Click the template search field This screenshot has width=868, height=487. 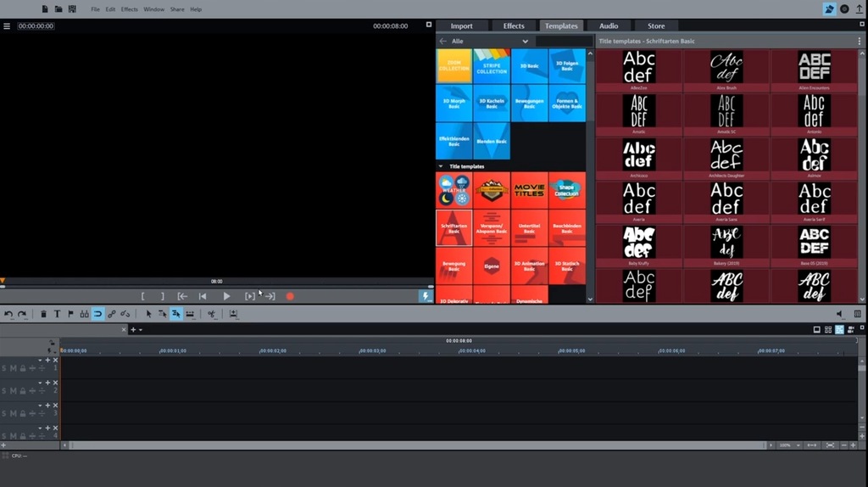[564, 41]
